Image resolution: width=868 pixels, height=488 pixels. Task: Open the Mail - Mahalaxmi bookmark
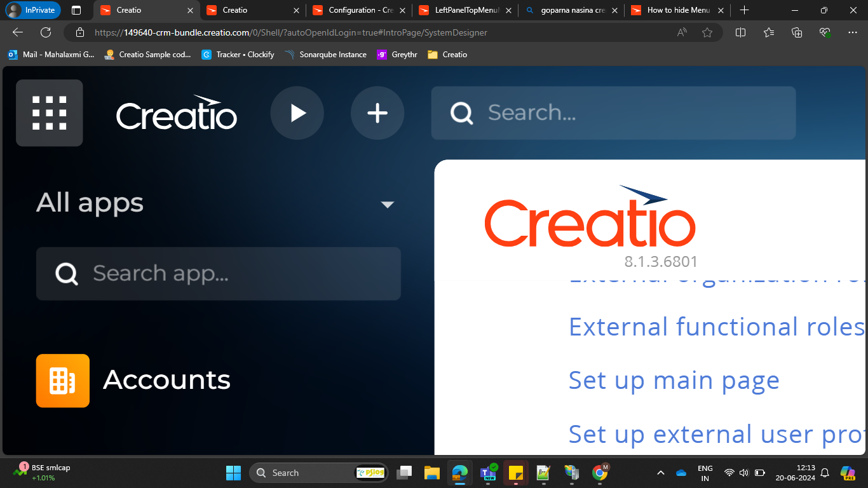pyautogui.click(x=51, y=55)
